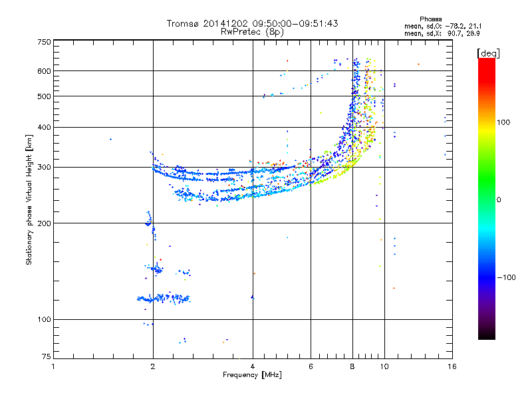Screen dimensions: 532x399
Task: Select the "mean, sd,O: -78.2, 21.1" line
Action: 443,26
